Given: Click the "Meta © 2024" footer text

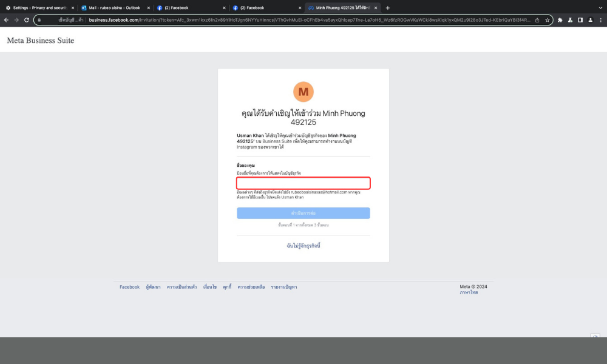Looking at the screenshot, I should pos(473,286).
